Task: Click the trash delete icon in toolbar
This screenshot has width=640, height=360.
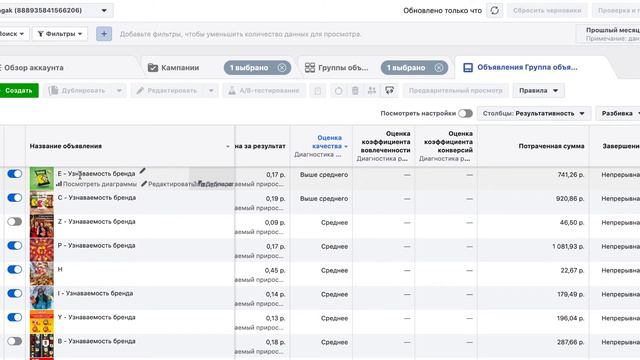Action: [355, 91]
